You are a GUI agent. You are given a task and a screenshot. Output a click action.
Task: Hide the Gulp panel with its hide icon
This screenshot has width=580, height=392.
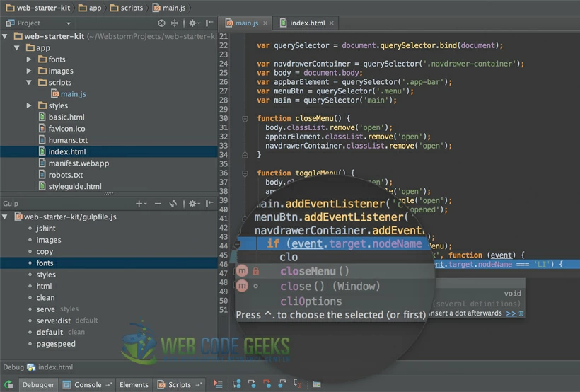coord(209,204)
